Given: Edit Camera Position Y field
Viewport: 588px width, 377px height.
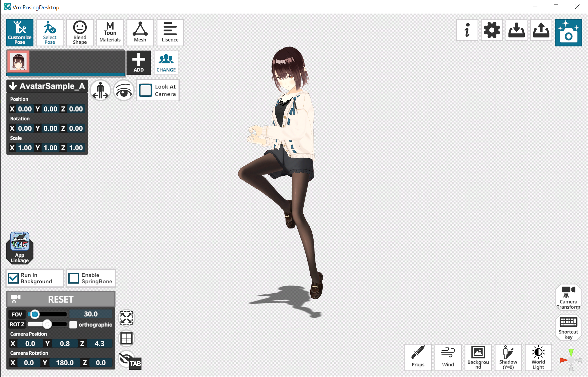Looking at the screenshot, I should point(65,344).
